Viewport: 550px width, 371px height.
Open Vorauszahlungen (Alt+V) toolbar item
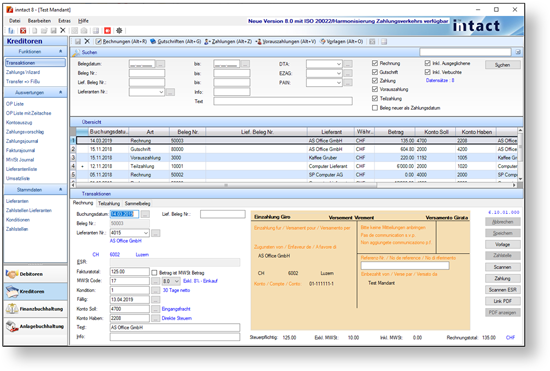(x=286, y=41)
